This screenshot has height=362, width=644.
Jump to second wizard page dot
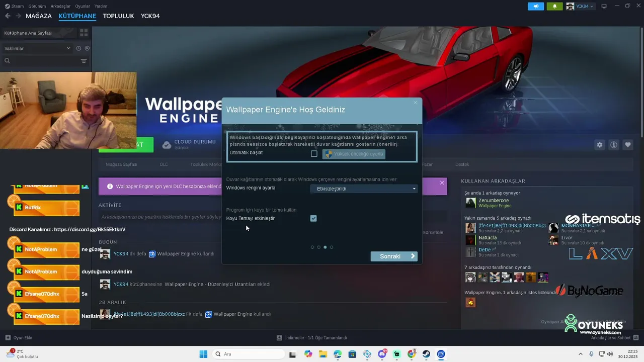click(318, 247)
